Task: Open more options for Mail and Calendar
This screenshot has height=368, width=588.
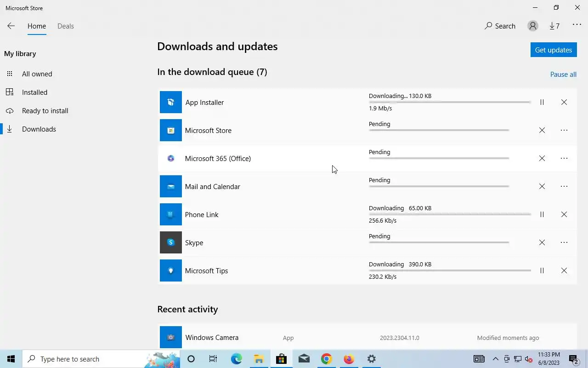Action: click(x=564, y=186)
